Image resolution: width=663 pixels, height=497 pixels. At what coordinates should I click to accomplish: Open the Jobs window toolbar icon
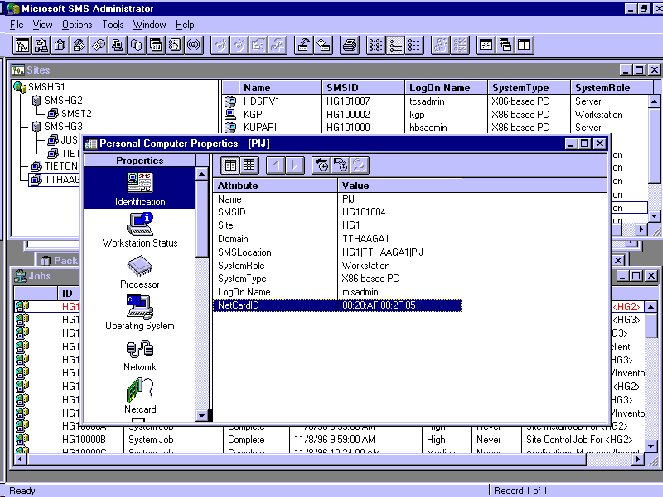41,45
